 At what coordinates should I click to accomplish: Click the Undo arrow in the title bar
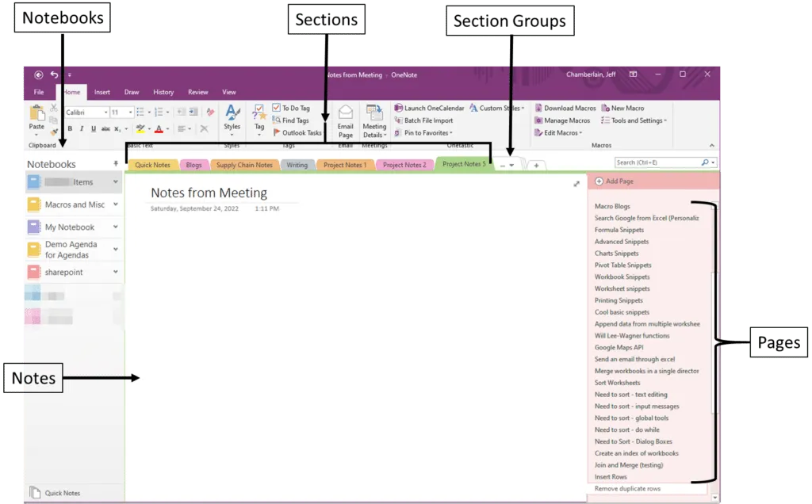pyautogui.click(x=54, y=74)
